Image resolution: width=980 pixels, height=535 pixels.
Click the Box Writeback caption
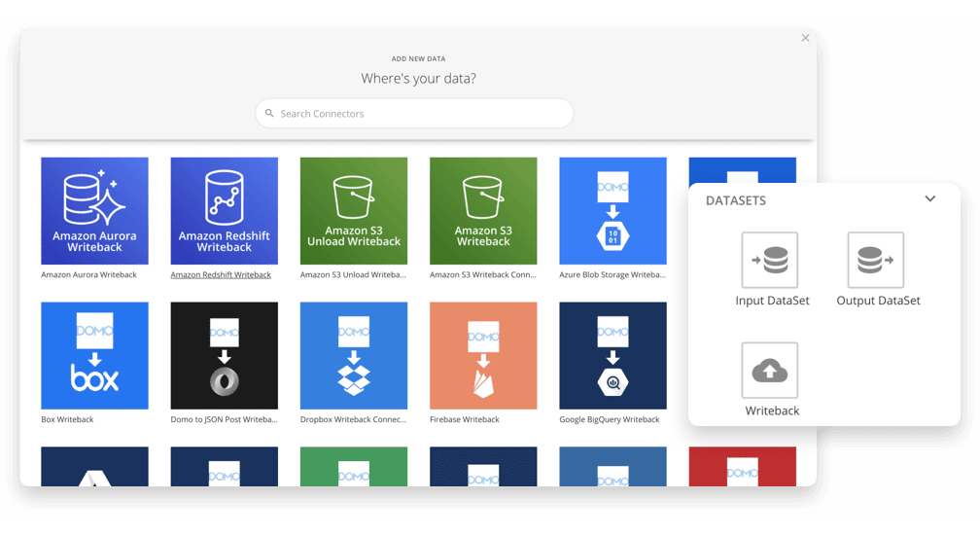(67, 420)
